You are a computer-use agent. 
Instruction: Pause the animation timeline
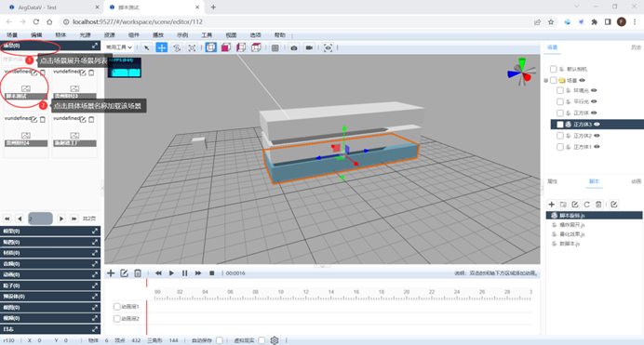185,273
